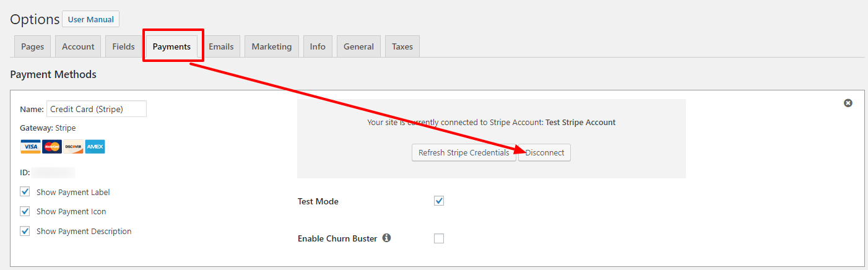Click the Disconnect button

[x=545, y=152]
